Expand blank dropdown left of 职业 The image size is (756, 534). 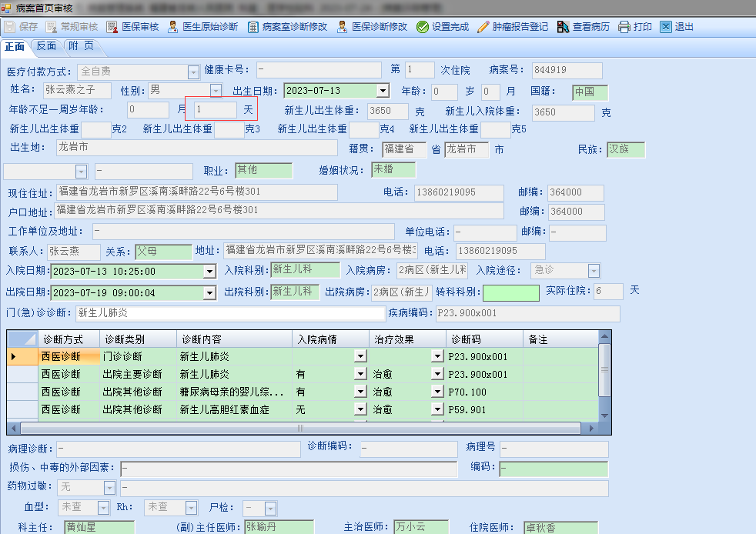[81, 172]
